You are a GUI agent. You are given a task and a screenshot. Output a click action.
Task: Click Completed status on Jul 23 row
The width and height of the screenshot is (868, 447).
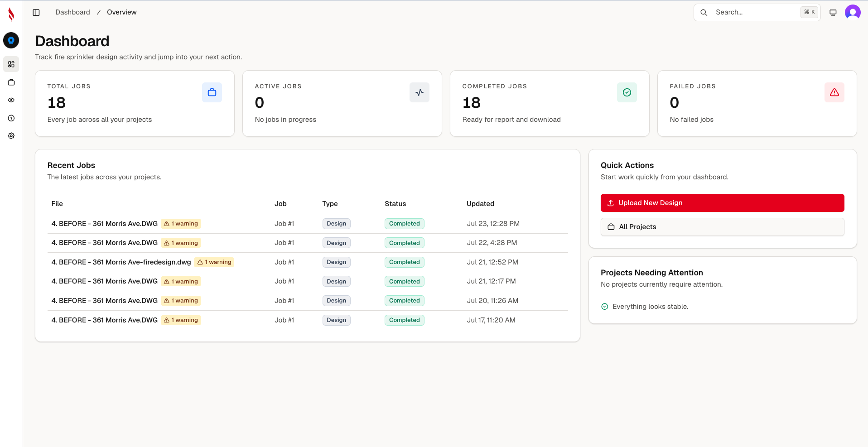tap(405, 224)
